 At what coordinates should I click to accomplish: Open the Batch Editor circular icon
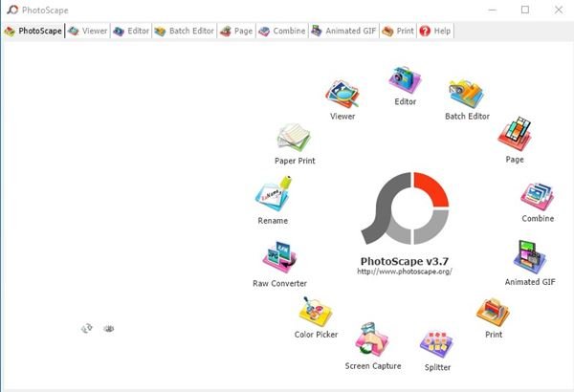[x=466, y=94]
